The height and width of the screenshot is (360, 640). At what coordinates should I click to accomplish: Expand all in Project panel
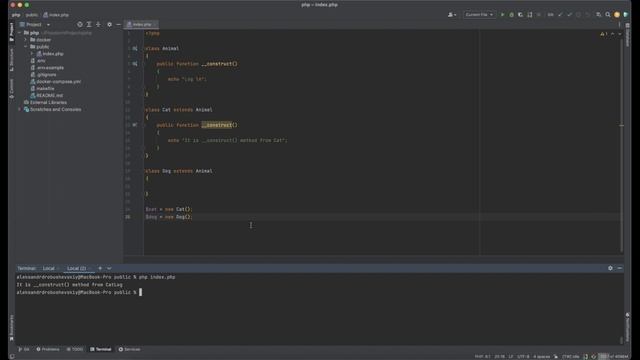point(89,24)
